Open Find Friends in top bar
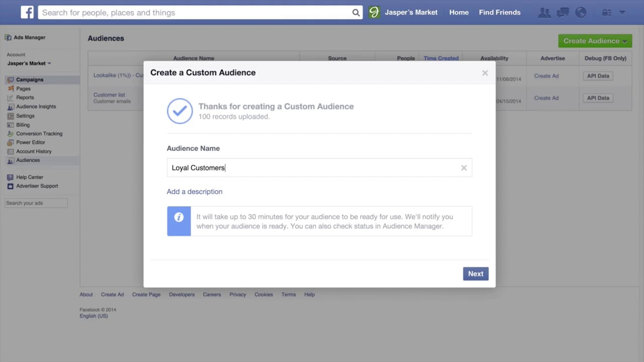The image size is (644, 362). tap(500, 13)
